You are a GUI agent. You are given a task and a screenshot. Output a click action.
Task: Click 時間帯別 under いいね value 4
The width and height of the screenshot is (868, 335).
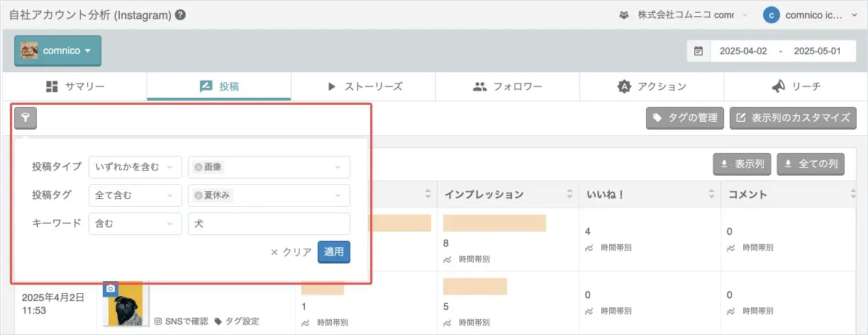tap(608, 247)
